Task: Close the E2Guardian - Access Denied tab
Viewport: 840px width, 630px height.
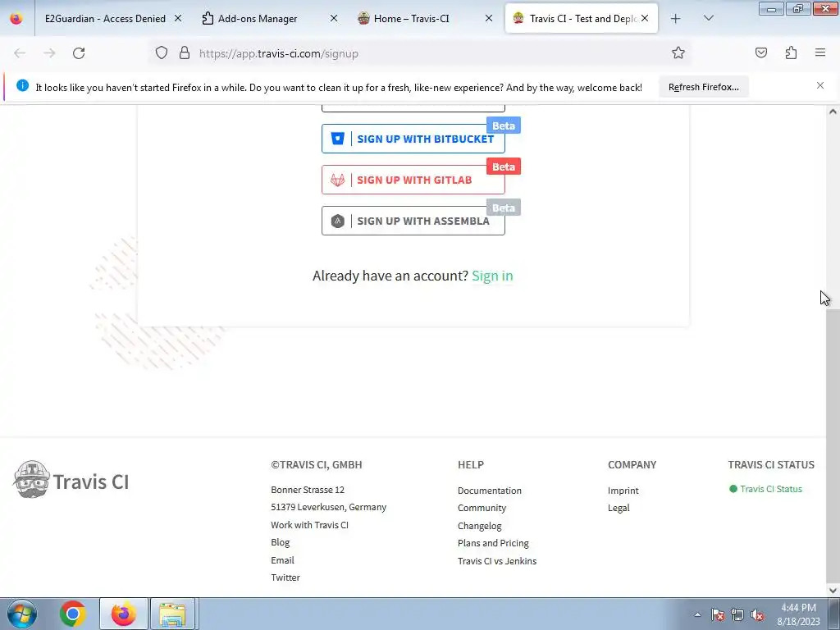Action: click(178, 18)
